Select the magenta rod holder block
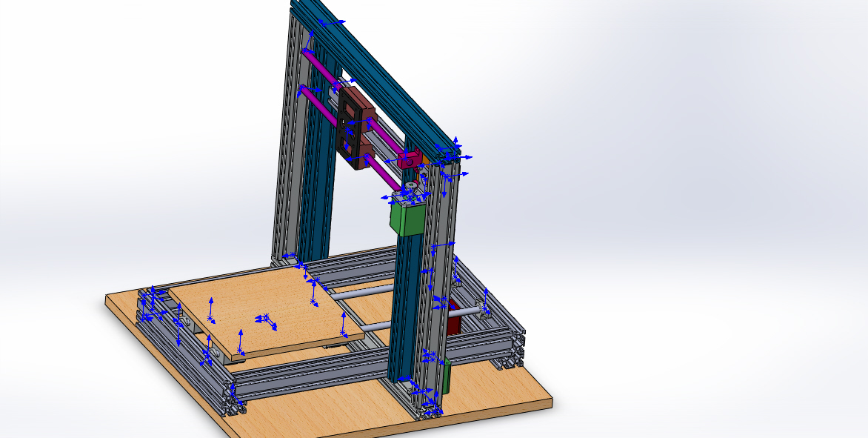 click(x=410, y=159)
